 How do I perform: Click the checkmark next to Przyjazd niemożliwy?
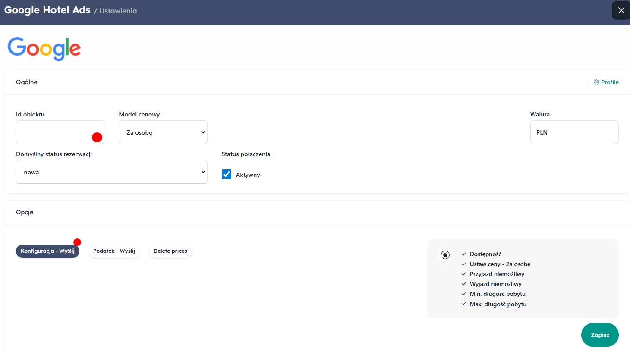[464, 274]
